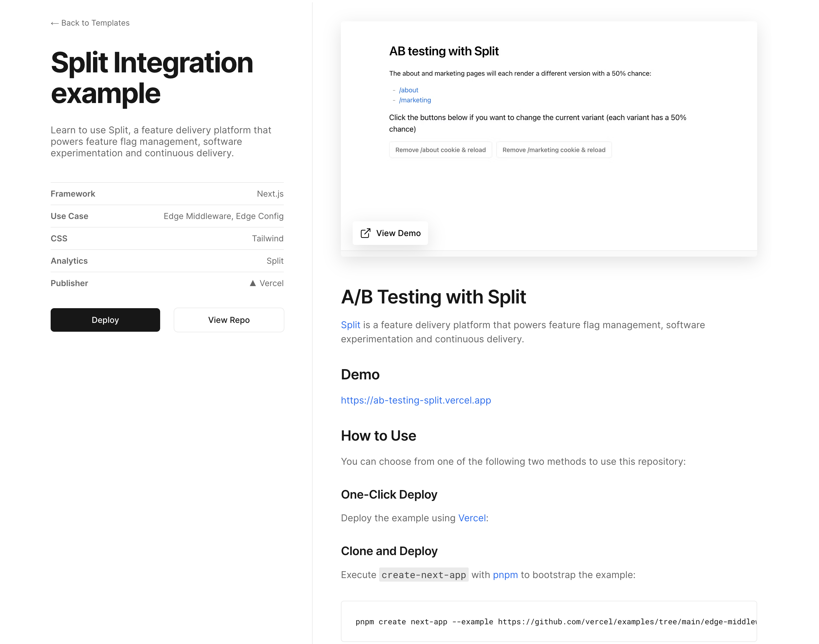The image size is (819, 644).
Task: Click the Back to Templates link
Action: tap(90, 23)
